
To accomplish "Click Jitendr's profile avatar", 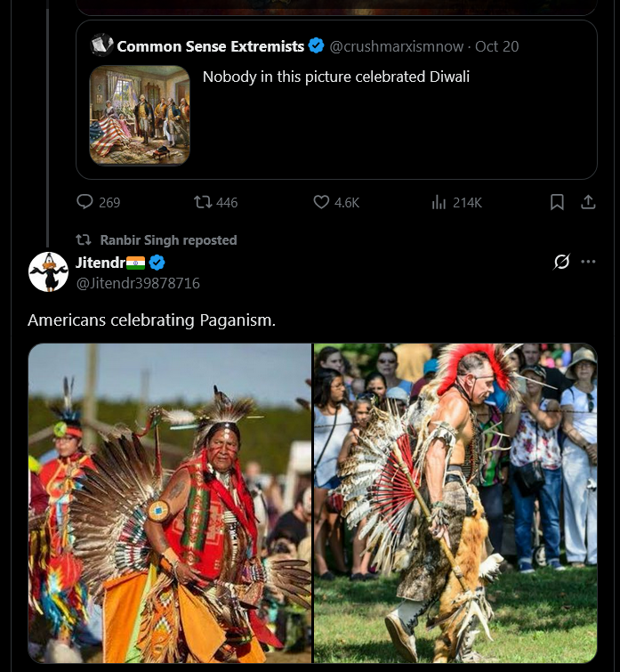I will 48,271.
